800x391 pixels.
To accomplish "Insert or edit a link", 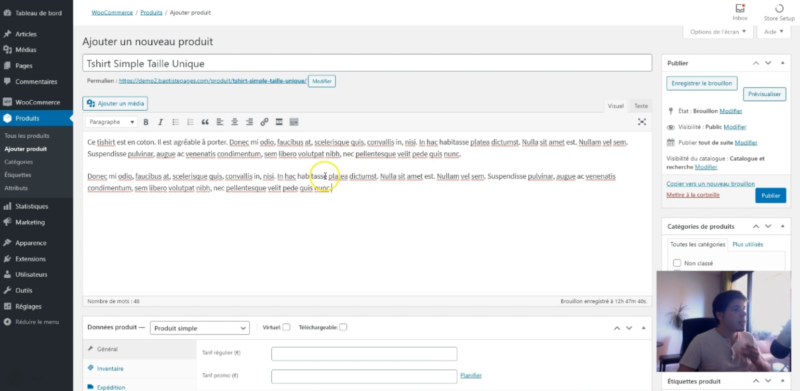I will 264,122.
